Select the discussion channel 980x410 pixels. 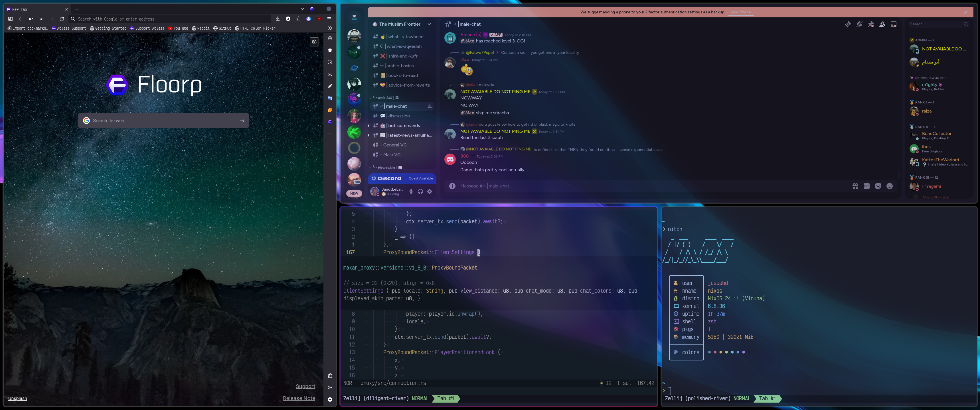point(399,116)
